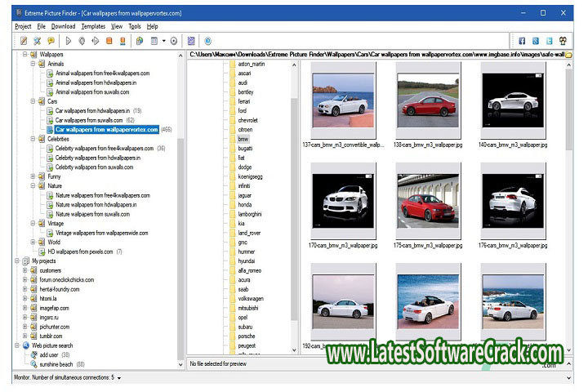Select thumbnail 138-cars_bmw_m3_wallpaper.jpg red coupe
Image resolution: width=588 pixels, height=392 pixels.
(x=428, y=100)
